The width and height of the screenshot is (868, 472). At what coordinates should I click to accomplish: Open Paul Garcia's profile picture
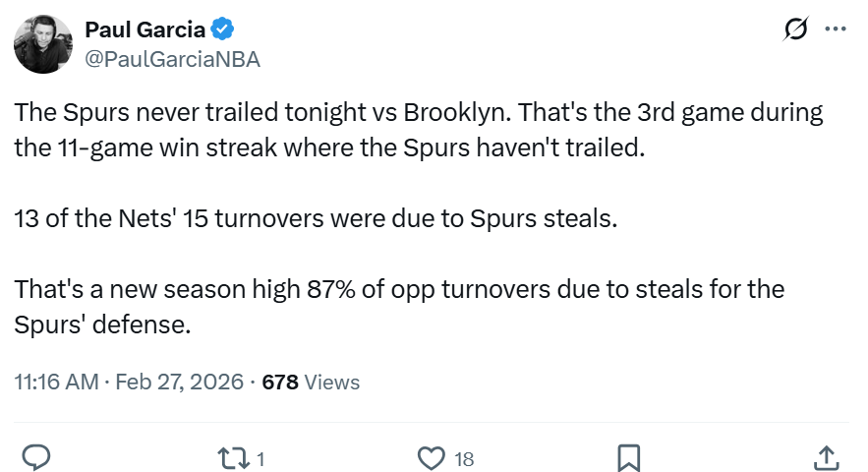coord(43,44)
